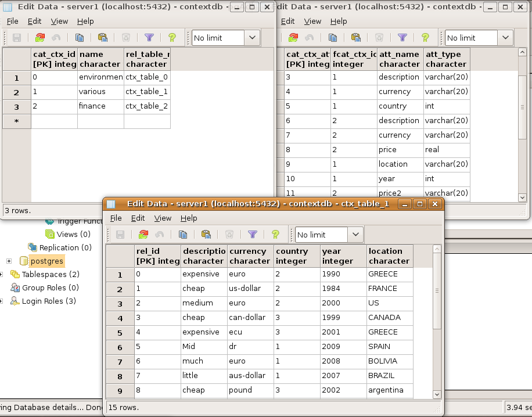Open filter funnel in top-right Edit Data window

pyautogui.click(x=402, y=38)
